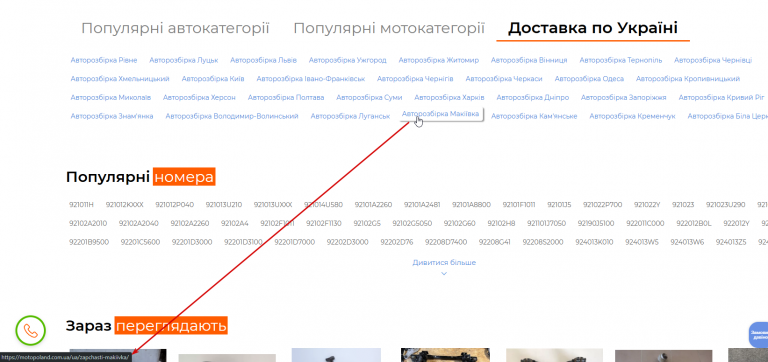Click Авторозбірка Кременчук link
Image resolution: width=768 pixels, height=362 pixels.
coord(632,116)
